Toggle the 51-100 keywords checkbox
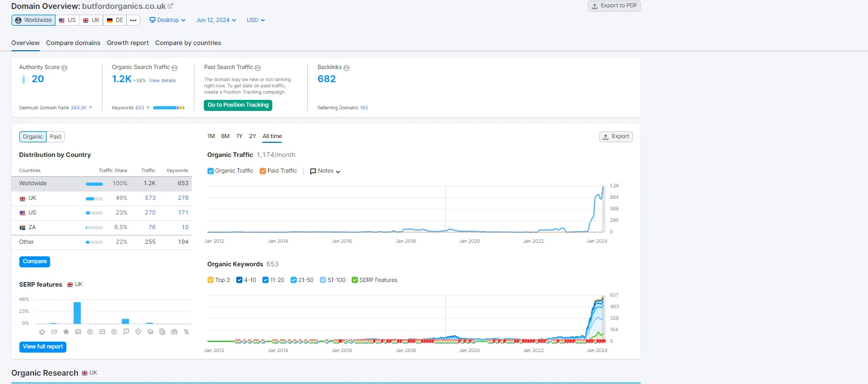 click(323, 280)
